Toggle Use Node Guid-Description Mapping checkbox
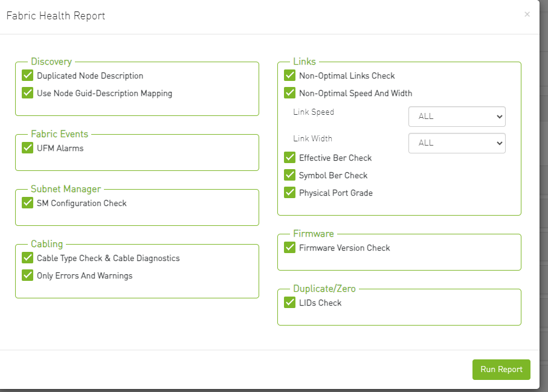Image resolution: width=548 pixels, height=392 pixels. click(27, 93)
